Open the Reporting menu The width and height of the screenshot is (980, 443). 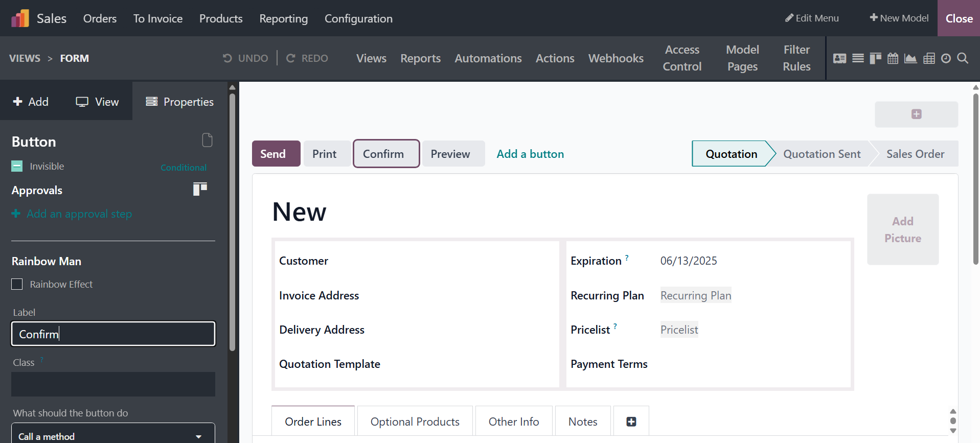tap(283, 18)
